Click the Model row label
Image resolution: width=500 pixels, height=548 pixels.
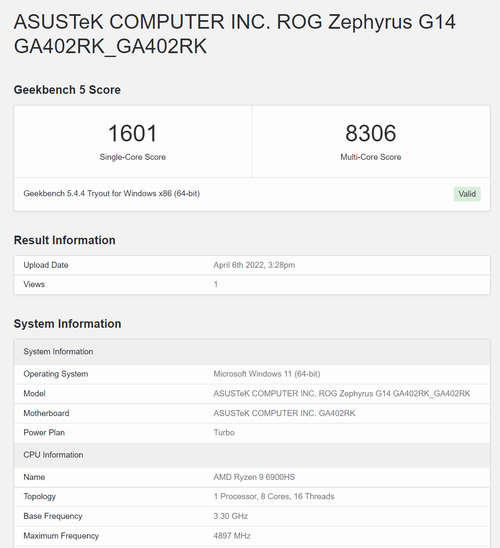click(x=34, y=394)
